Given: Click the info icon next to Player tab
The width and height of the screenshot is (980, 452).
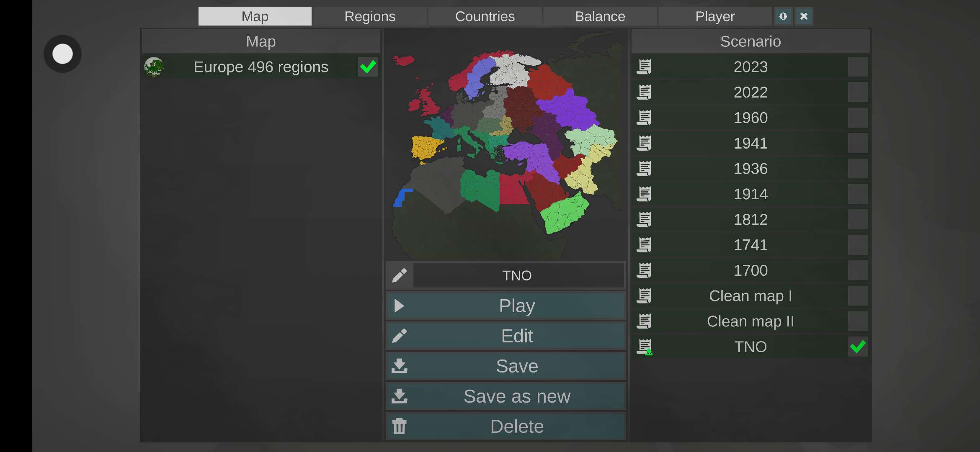Looking at the screenshot, I should point(783,16).
